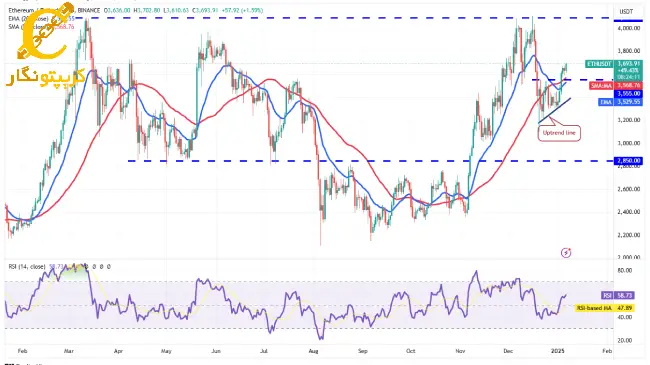Image resolution: width=650 pixels, height=365 pixels.
Task: Click the 2,200.00 price axis label
Action: point(629,235)
